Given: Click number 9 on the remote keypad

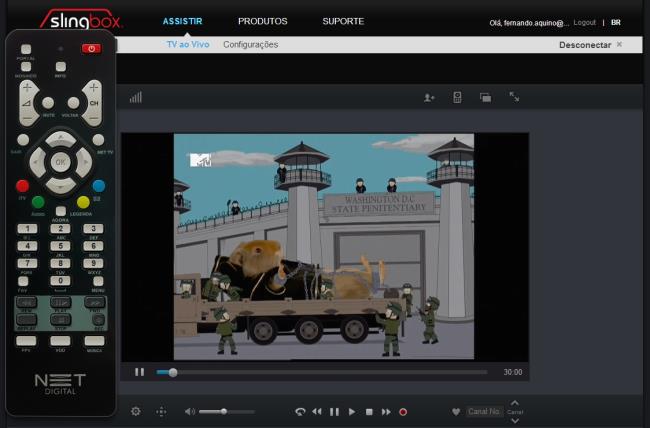Looking at the screenshot, I should [93, 263].
